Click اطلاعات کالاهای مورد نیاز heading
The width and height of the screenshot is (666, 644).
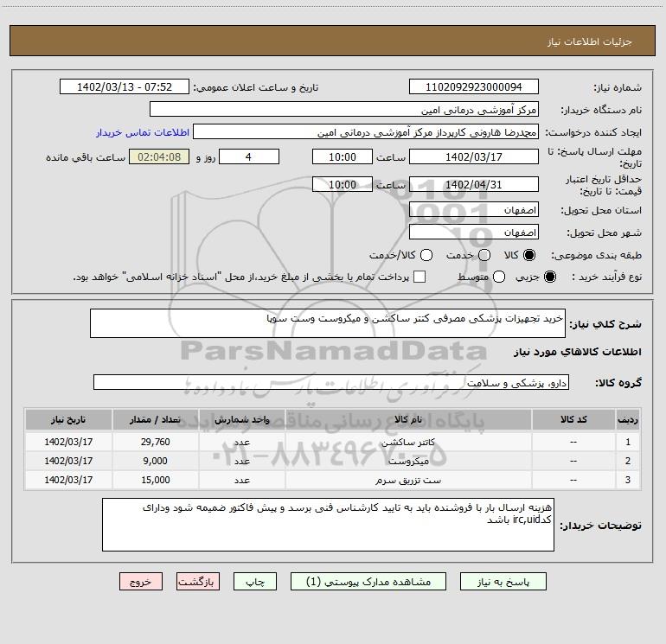578,352
